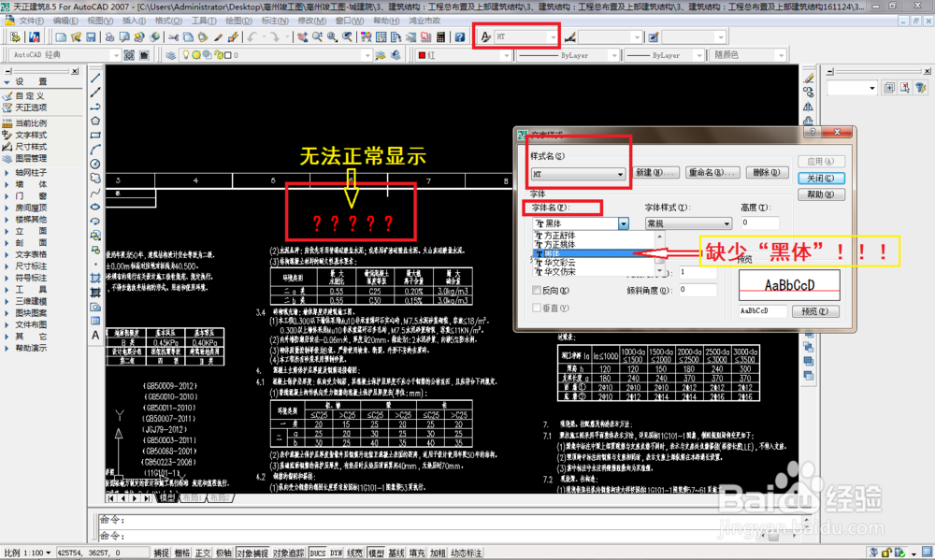The height and width of the screenshot is (560, 935).
Task: Open the red 红 color control
Action: pos(464,55)
